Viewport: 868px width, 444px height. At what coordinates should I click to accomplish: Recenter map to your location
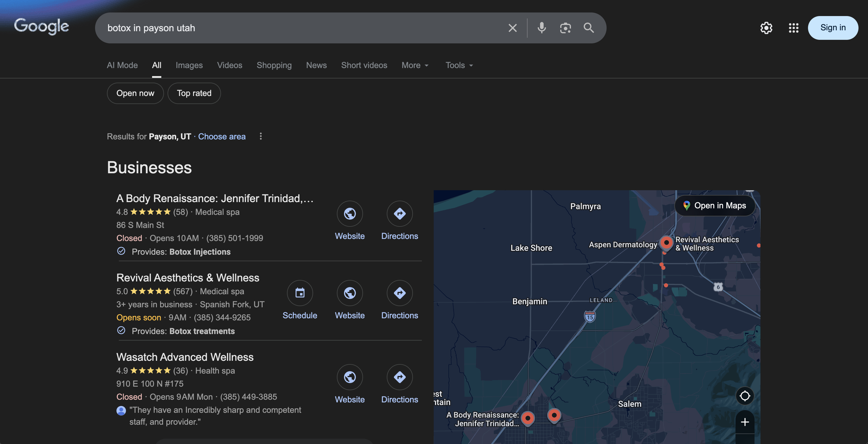click(x=745, y=396)
